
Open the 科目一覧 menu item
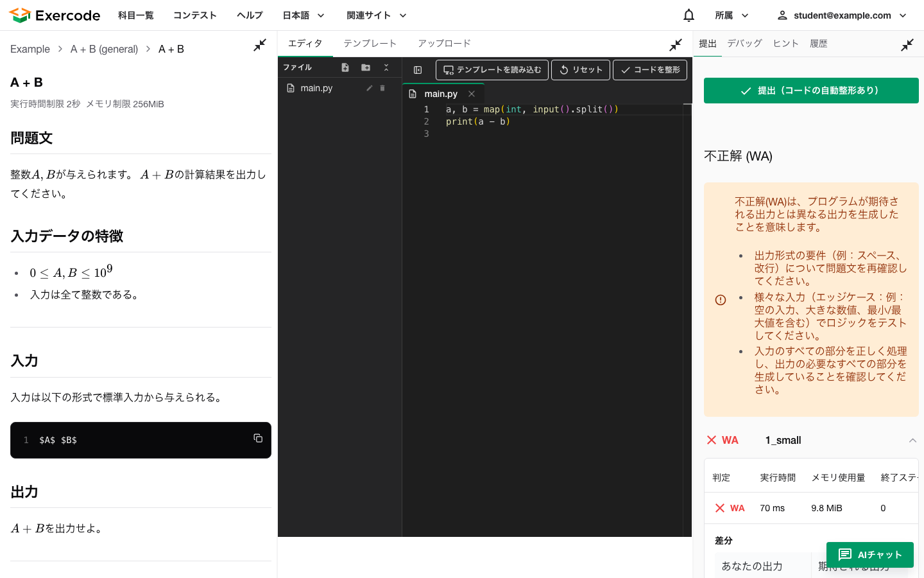(x=136, y=15)
